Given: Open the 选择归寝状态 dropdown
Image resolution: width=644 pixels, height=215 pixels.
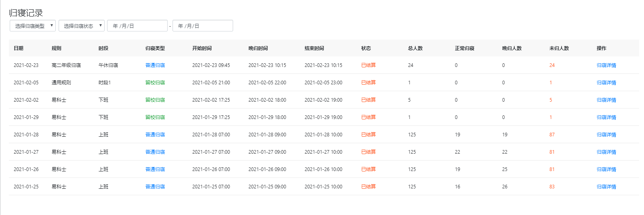Looking at the screenshot, I should [x=82, y=26].
